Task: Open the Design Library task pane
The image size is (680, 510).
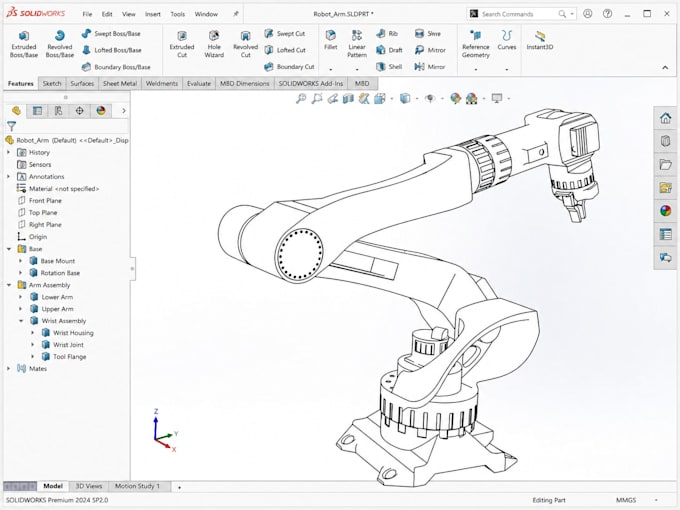Action: [665, 141]
